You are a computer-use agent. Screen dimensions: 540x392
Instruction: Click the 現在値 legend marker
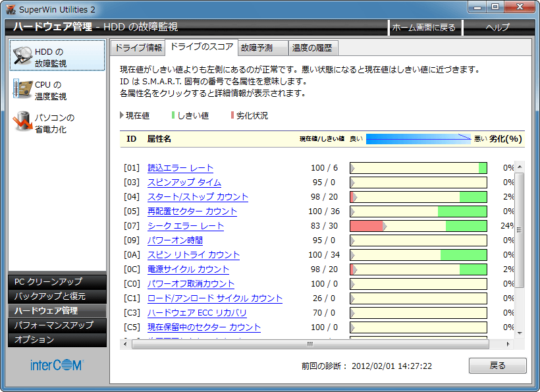pos(122,115)
